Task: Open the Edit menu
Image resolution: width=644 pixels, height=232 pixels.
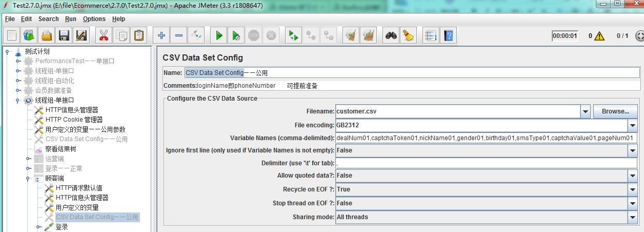Action: (x=26, y=19)
